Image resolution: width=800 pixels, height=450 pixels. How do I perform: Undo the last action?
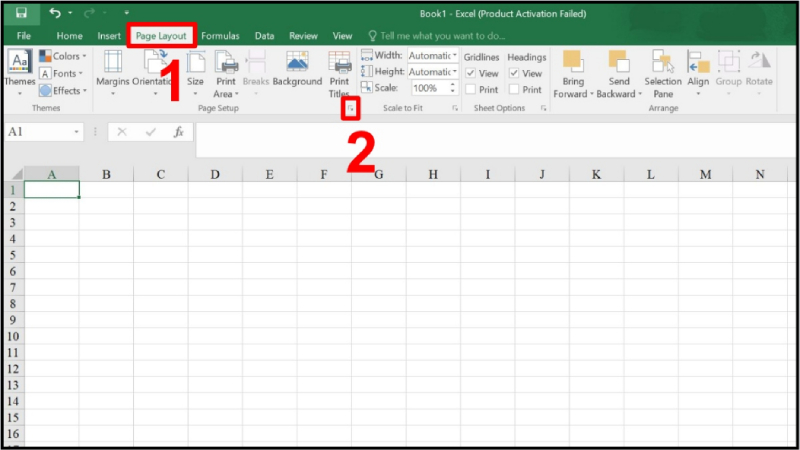click(55, 13)
